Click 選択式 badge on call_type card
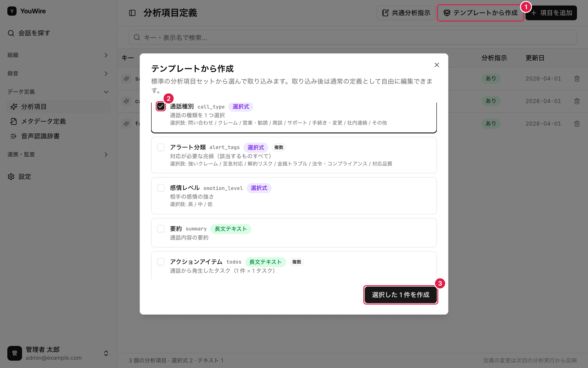Viewport: 588px width, 368px height. click(x=240, y=106)
